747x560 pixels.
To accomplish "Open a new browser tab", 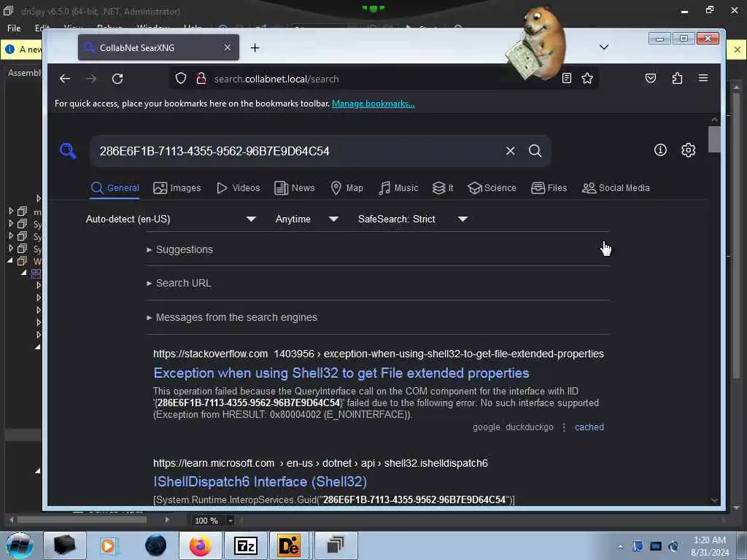I will coord(255,47).
